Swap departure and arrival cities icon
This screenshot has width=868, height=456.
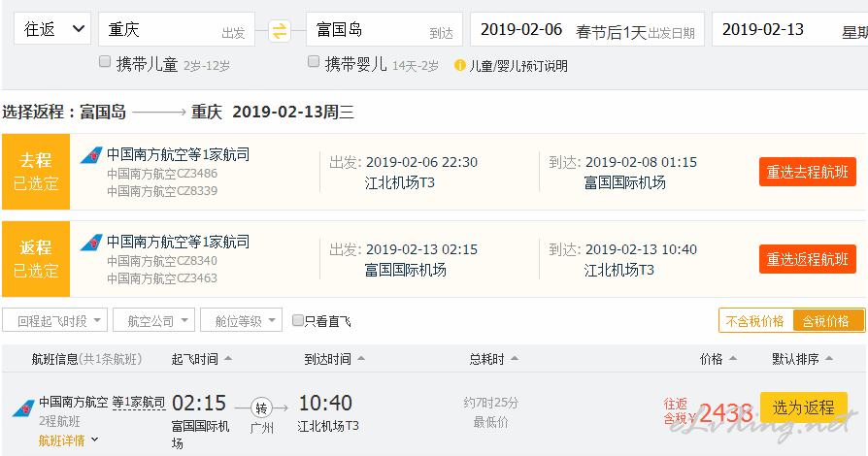[280, 30]
